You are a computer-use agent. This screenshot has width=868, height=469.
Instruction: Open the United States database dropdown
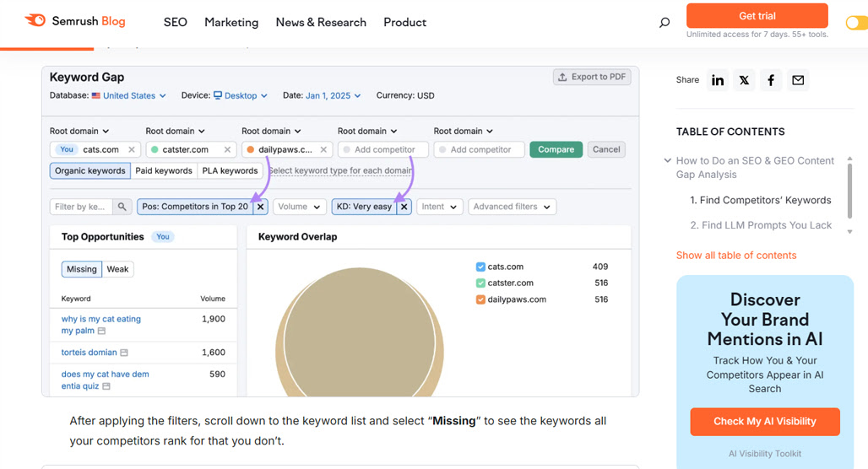[134, 95]
